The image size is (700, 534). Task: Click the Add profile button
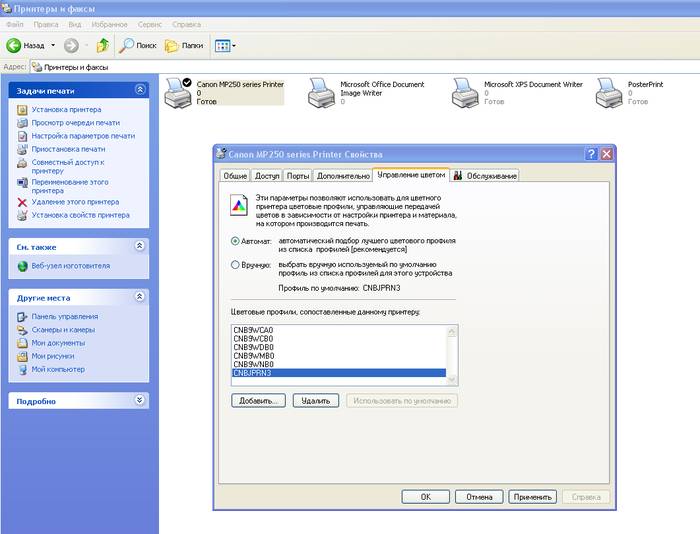(x=258, y=400)
